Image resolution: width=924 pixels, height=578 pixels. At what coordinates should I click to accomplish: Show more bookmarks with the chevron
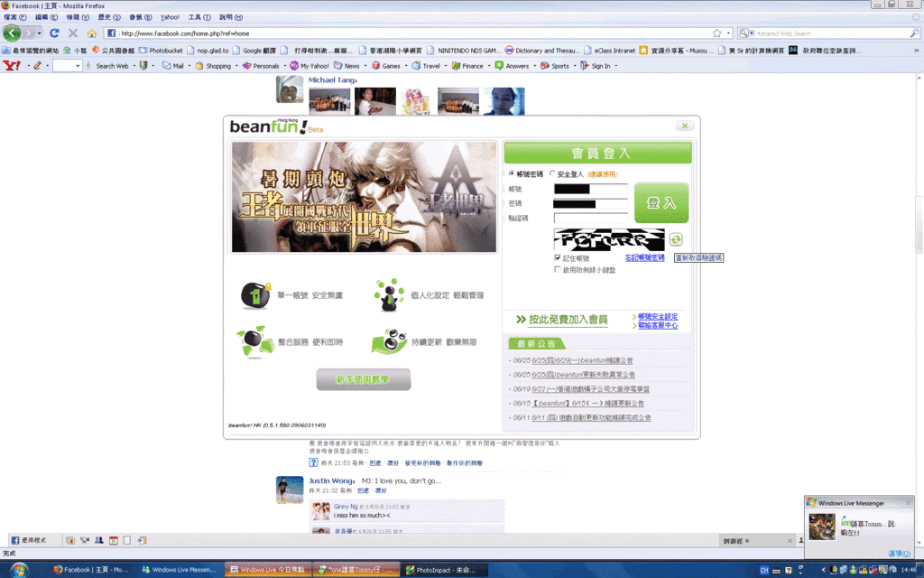pyautogui.click(x=917, y=51)
